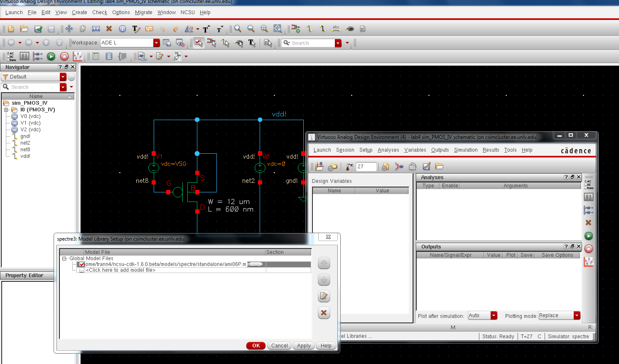
Task: Click the move-up arrow in Model Library Setup
Action: coord(324,263)
